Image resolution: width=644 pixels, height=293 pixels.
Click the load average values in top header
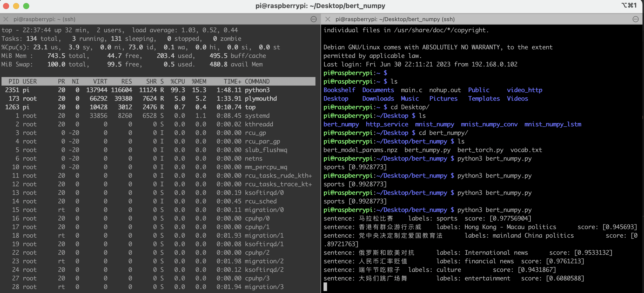210,30
